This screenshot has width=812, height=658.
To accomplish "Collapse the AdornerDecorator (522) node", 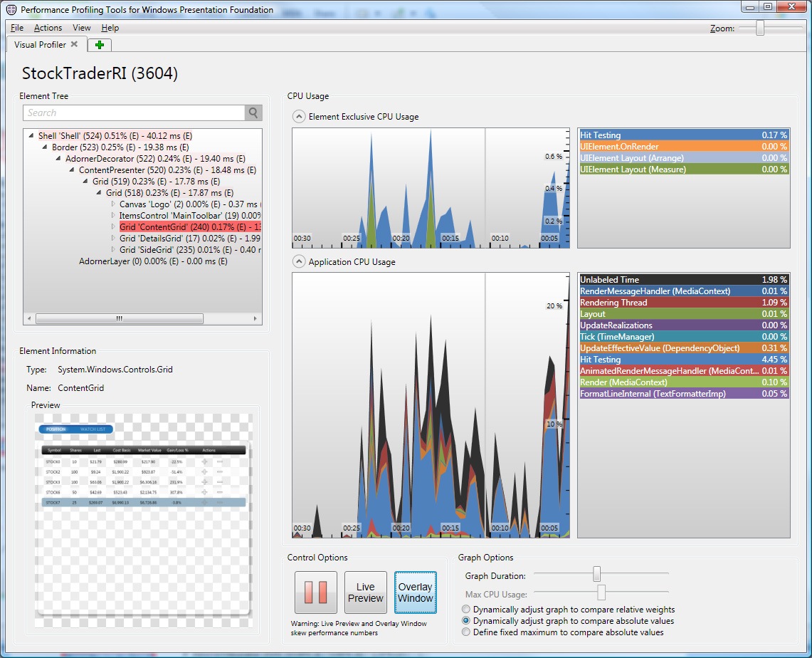I will (x=58, y=159).
